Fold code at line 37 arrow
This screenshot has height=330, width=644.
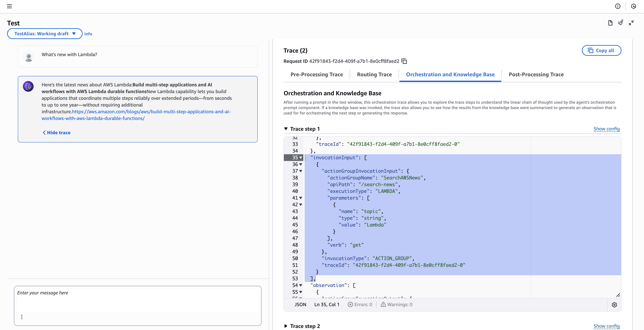[301, 171]
